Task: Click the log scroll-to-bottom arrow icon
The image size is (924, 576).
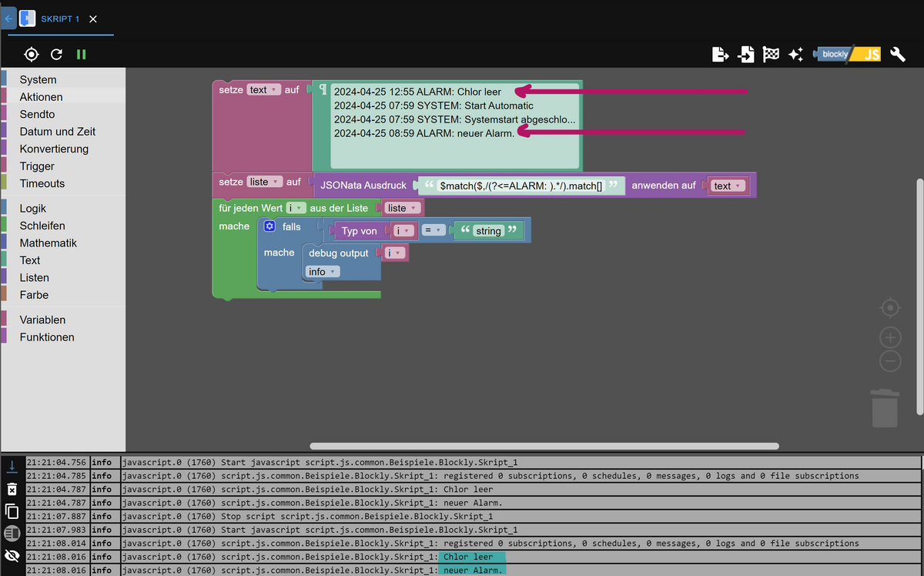Action: 12,466
